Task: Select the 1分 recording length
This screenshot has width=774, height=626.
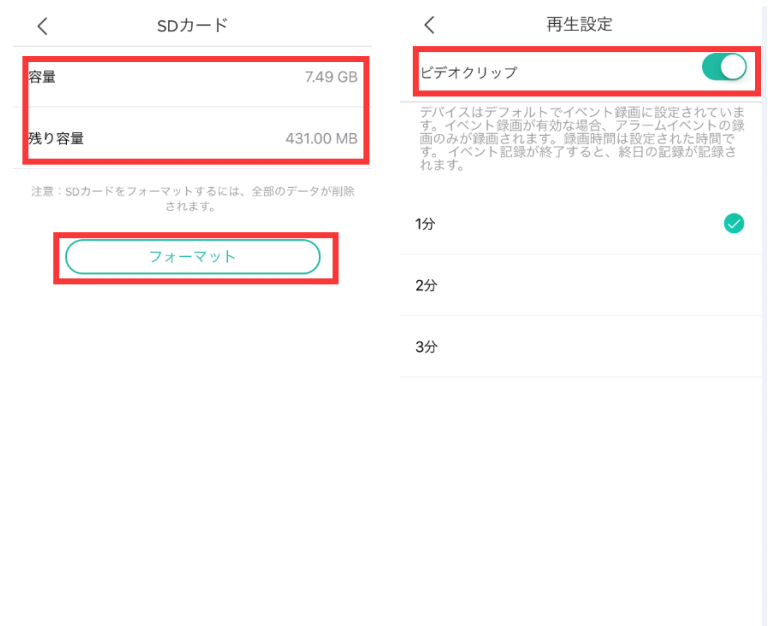Action: tap(581, 224)
